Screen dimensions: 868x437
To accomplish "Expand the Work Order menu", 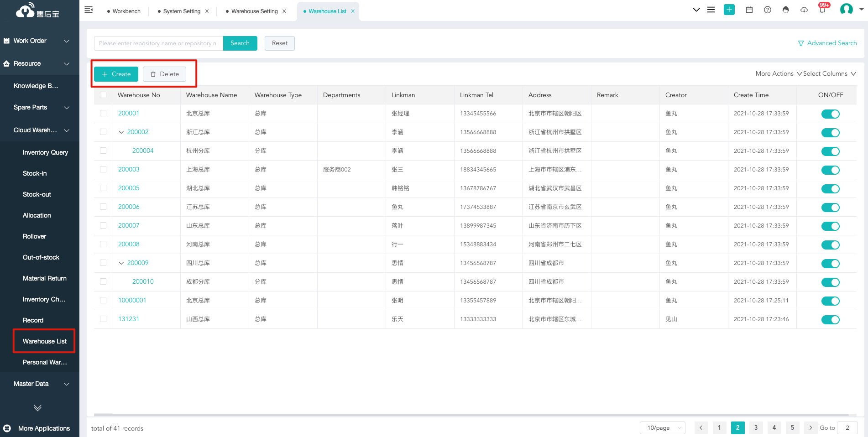I will (x=40, y=41).
